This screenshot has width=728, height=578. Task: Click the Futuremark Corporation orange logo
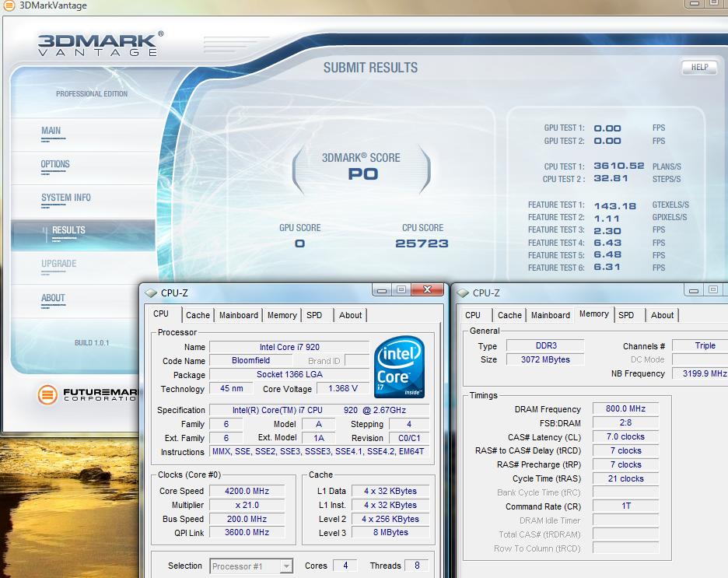pyautogui.click(x=47, y=394)
